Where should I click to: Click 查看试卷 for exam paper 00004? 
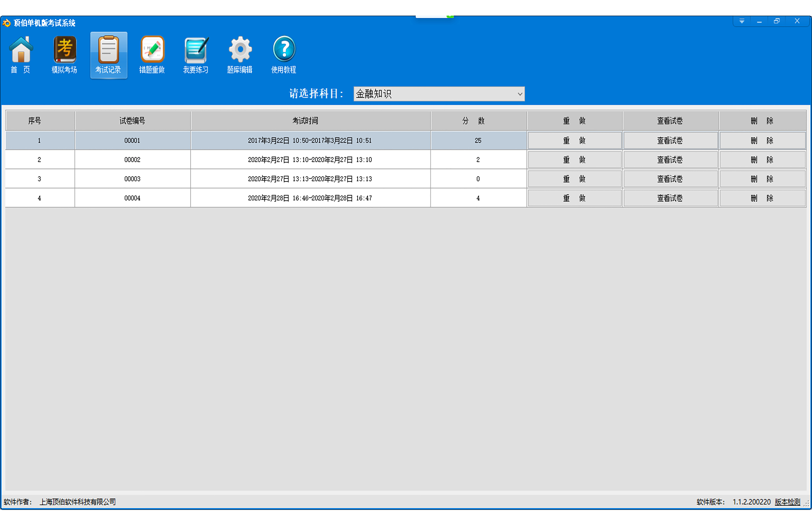[x=670, y=198]
